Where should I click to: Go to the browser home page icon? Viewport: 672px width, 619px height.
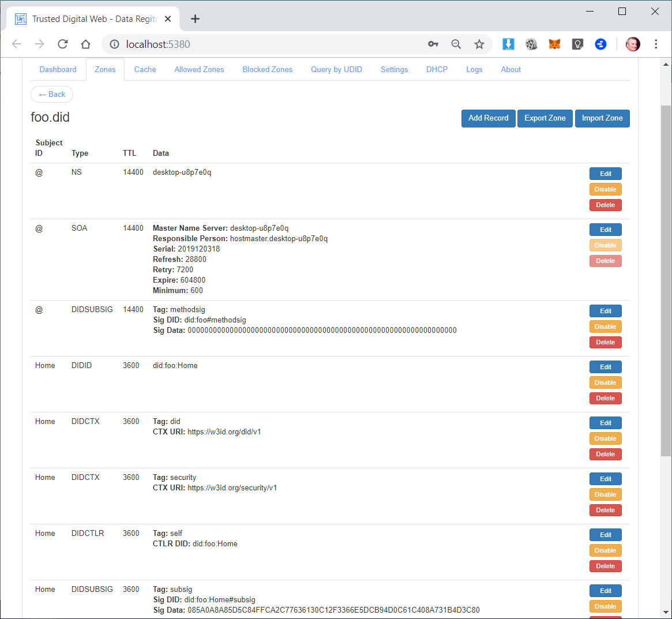coord(85,44)
